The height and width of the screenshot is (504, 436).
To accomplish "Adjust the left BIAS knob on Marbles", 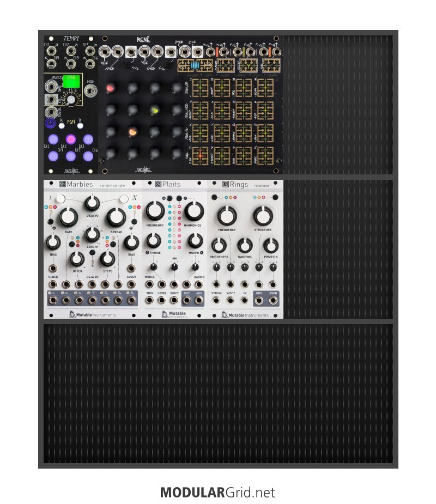I will pyautogui.click(x=53, y=242).
